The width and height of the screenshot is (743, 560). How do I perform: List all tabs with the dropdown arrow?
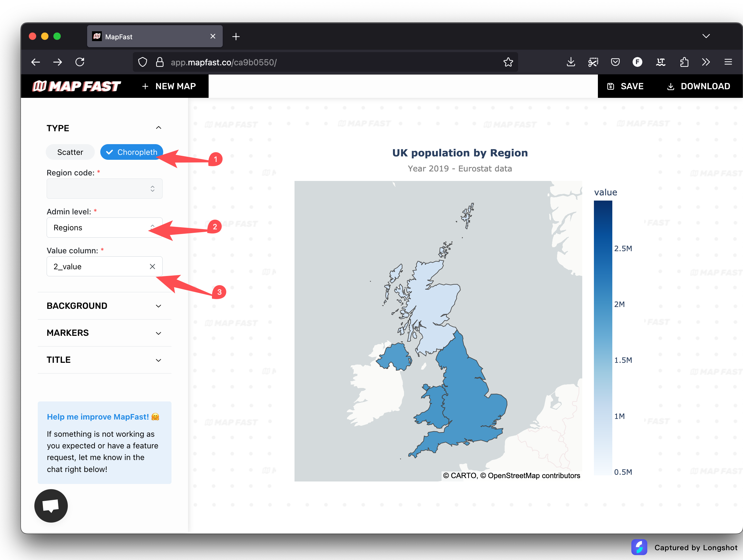(x=706, y=36)
